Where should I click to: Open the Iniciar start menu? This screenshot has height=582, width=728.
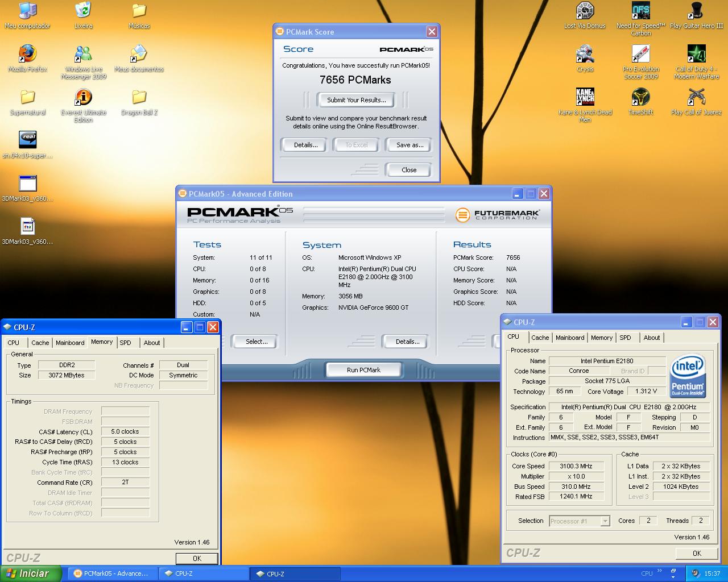(31, 573)
